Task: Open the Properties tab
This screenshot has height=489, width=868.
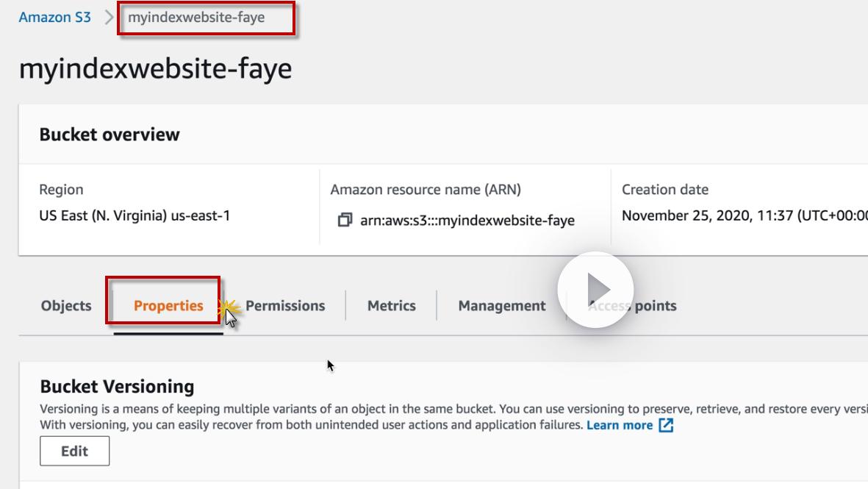Action: click(168, 306)
